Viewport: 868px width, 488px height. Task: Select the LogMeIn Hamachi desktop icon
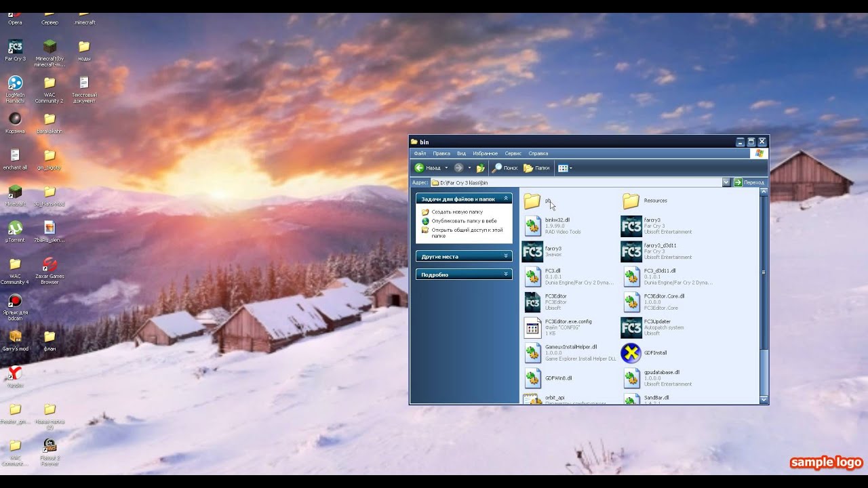15,89
